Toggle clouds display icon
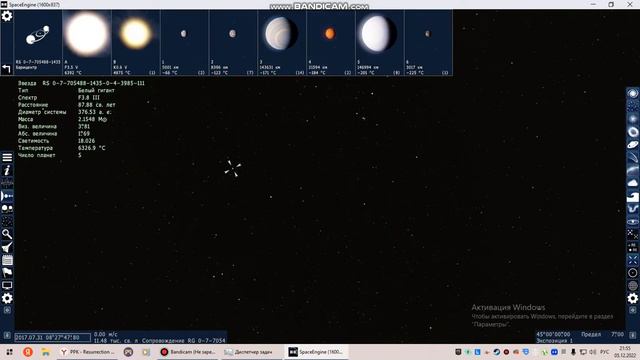Image resolution: width=640 pixels, height=360 pixels. 633,183
